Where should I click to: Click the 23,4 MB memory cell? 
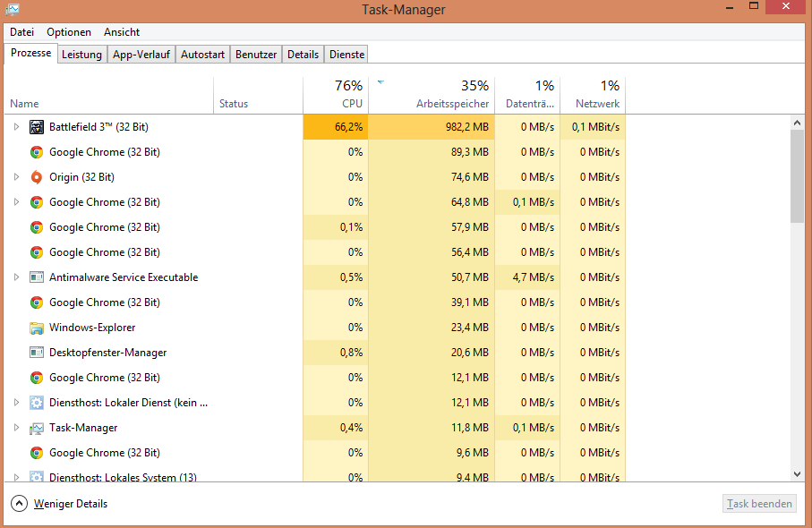click(432, 328)
